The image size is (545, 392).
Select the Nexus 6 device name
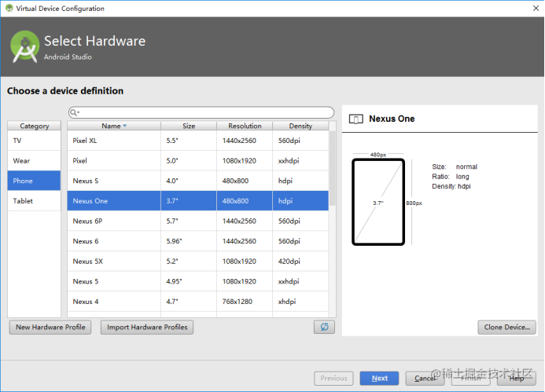(86, 241)
